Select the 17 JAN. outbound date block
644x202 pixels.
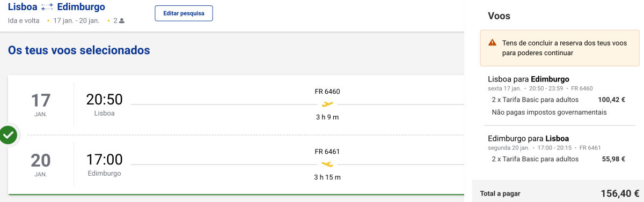pyautogui.click(x=41, y=104)
